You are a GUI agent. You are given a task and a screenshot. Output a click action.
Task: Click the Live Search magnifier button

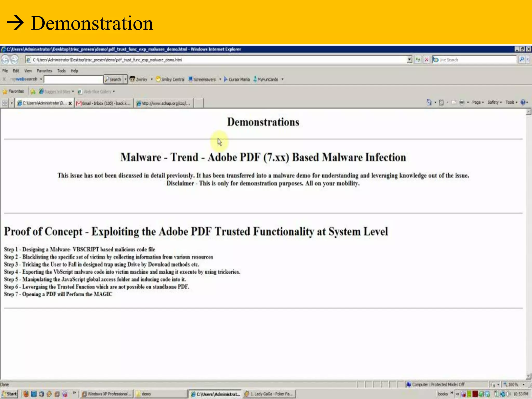pos(522,59)
